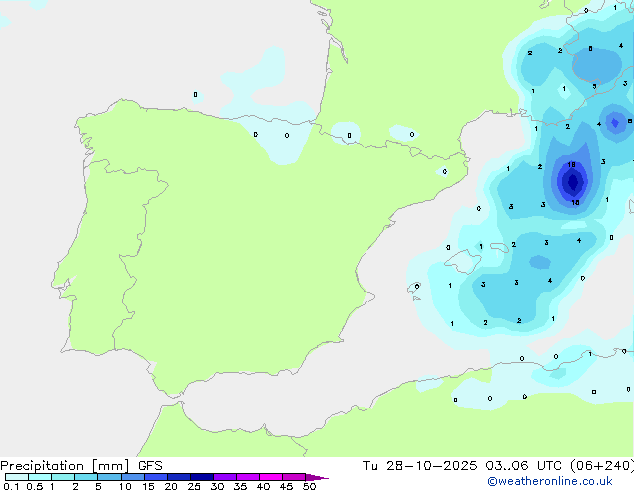Screen dimensions: 634x490
Task: Click the 'Tu 28-10-2025 03..06 UTC' timestamp
Action: [x=462, y=466]
